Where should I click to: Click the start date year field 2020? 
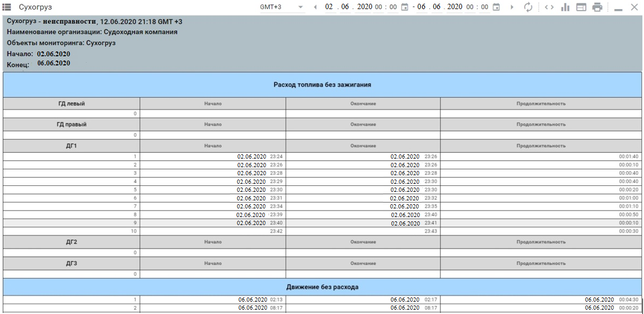[364, 7]
